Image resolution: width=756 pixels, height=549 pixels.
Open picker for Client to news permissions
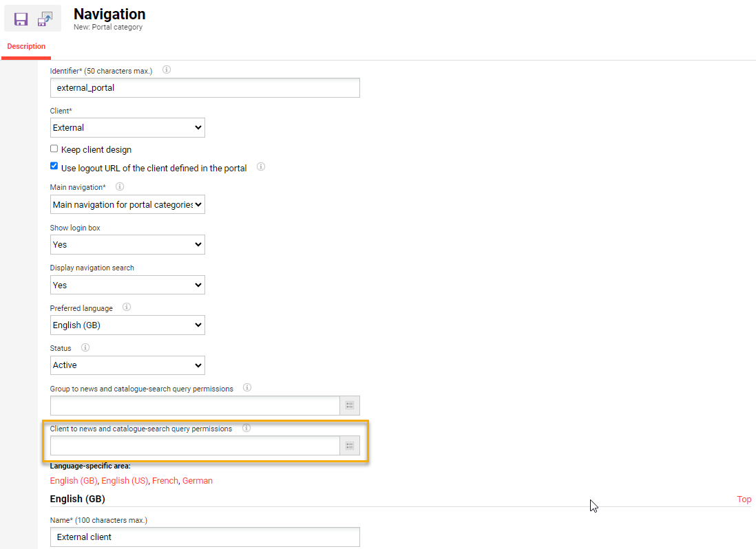point(350,446)
